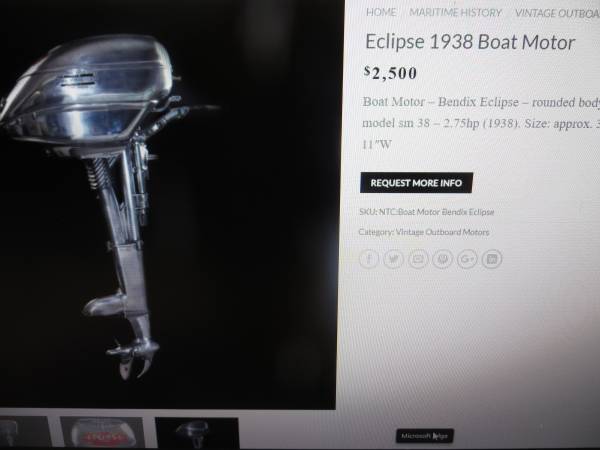Screen dimensions: 600x450
Task: Follow the Vintage Outboard Motors category link
Action: [442, 232]
